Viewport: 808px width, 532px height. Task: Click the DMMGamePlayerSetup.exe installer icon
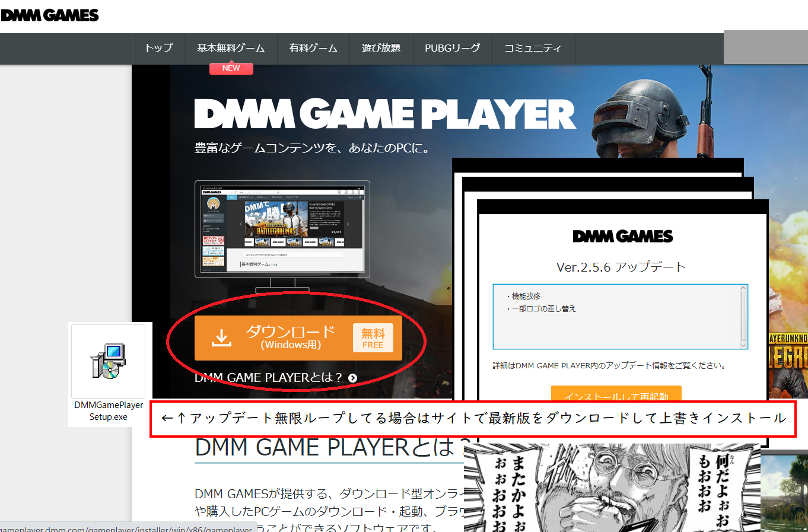pos(108,361)
